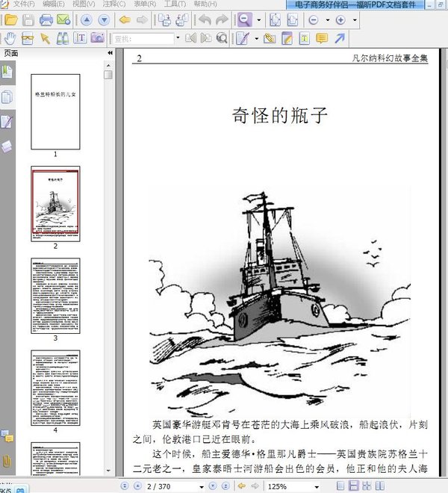Select page 1 thumbnail

click(x=55, y=111)
